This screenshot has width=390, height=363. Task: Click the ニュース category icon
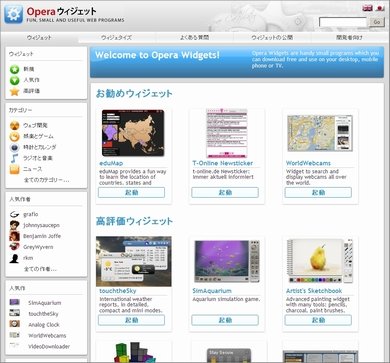click(14, 169)
